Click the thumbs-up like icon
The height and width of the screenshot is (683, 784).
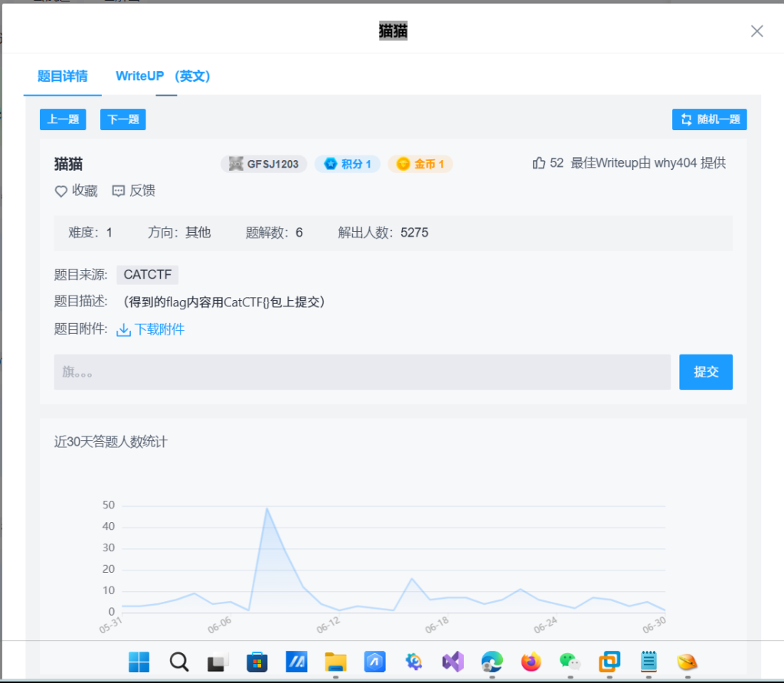coord(539,163)
